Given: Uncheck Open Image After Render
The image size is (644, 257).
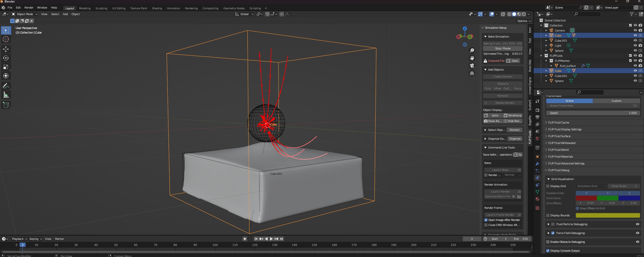Looking at the screenshot, I should point(486,220).
